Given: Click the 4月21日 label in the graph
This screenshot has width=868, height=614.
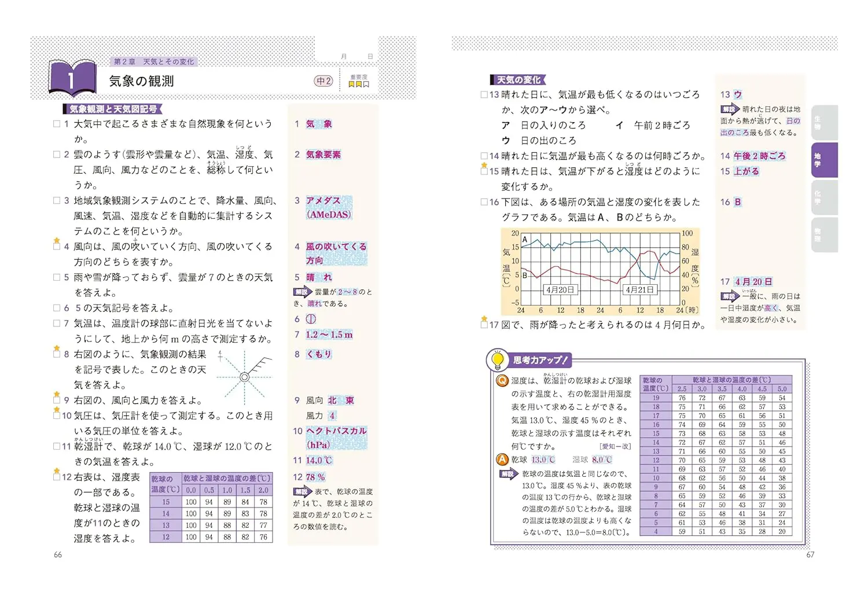Looking at the screenshot, I should click(639, 289).
